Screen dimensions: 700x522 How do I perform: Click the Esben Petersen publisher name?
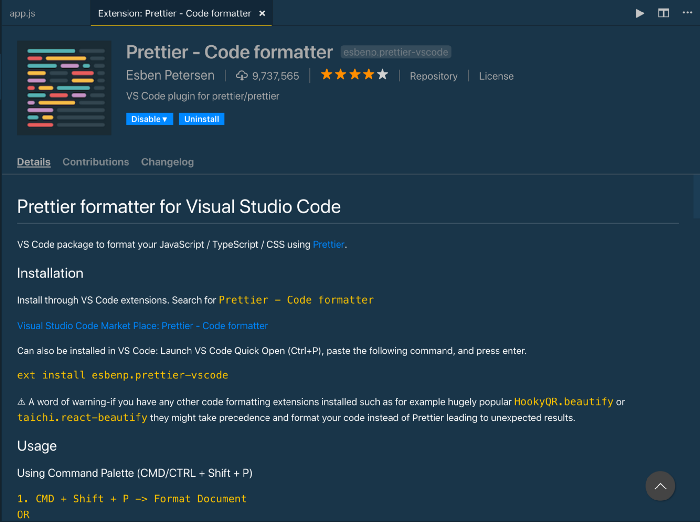171,76
